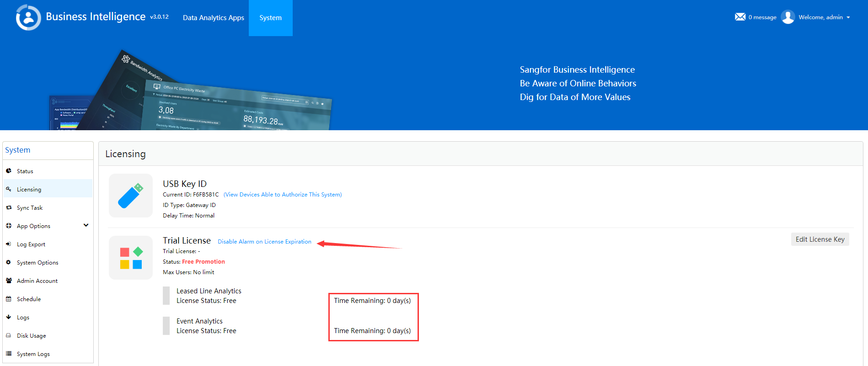Open Logs in the sidebar
Viewport: 868px width, 366px height.
click(x=48, y=317)
